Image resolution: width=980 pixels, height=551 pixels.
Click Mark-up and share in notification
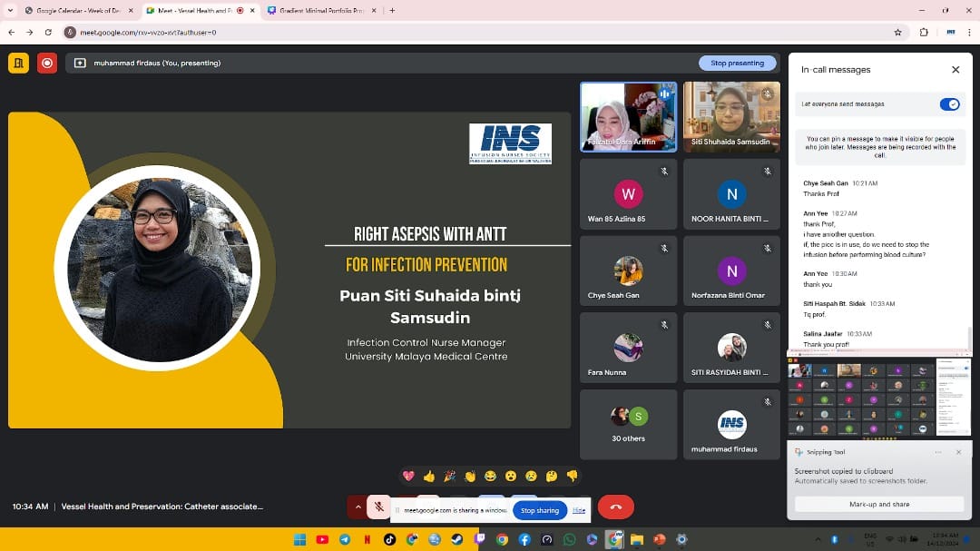click(878, 504)
